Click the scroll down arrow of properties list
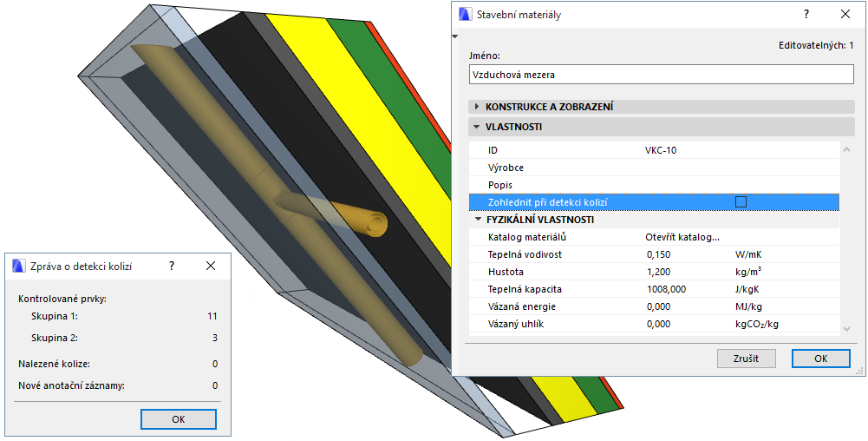Viewport: 868px width, 441px height. tap(846, 329)
